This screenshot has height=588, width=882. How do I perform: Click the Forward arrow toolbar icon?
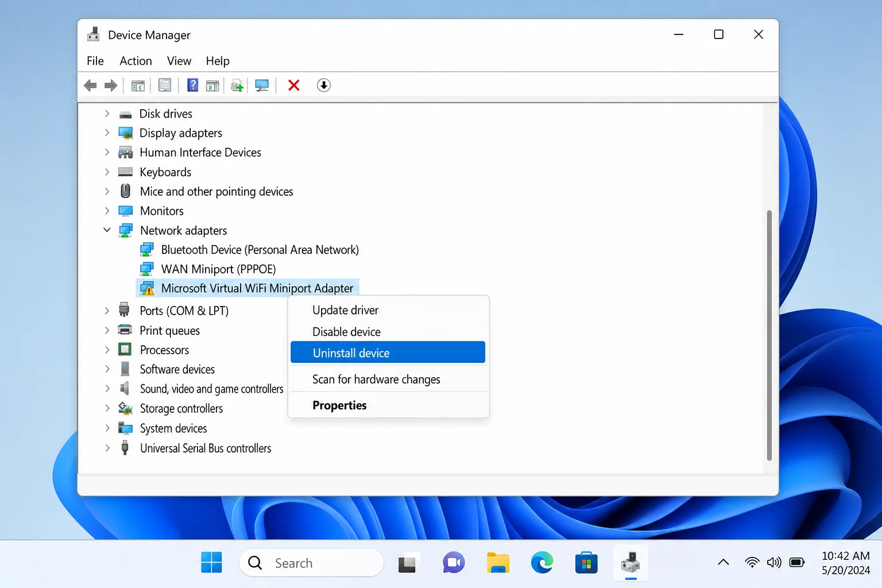[x=111, y=86]
